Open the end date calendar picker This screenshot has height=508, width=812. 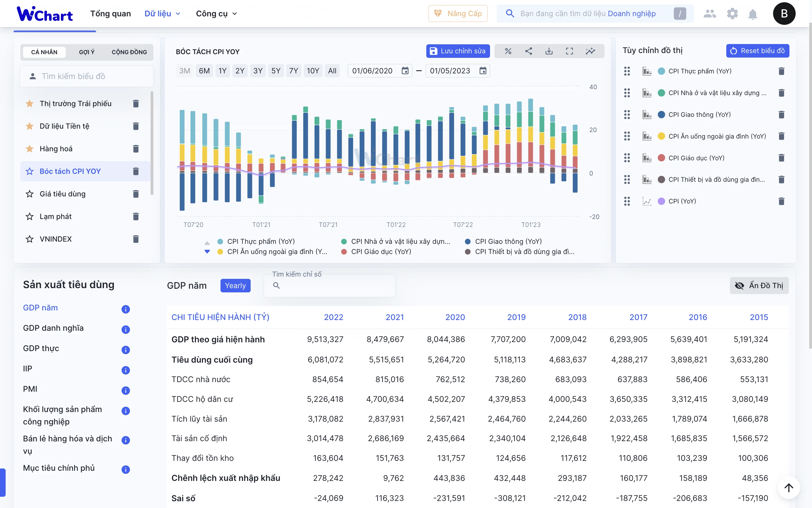coord(483,71)
